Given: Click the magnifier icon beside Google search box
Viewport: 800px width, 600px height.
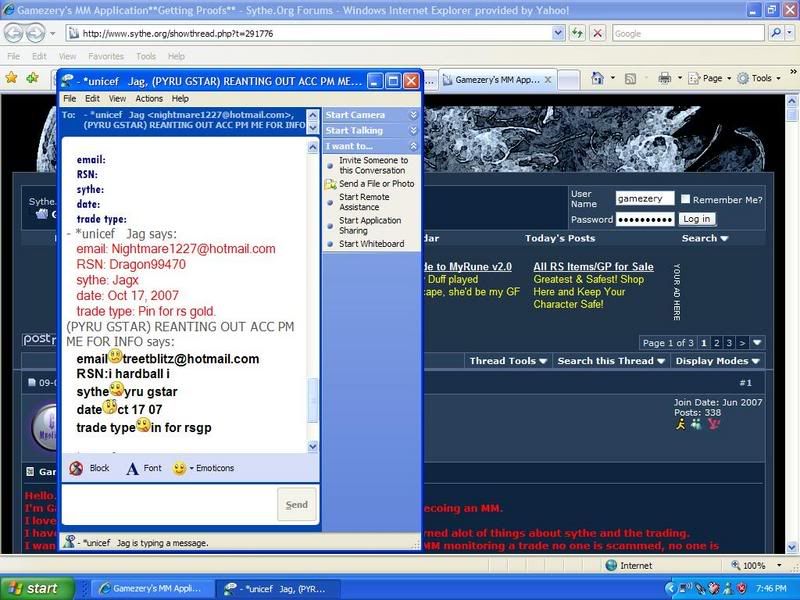Looking at the screenshot, I should pyautogui.click(x=776, y=33).
